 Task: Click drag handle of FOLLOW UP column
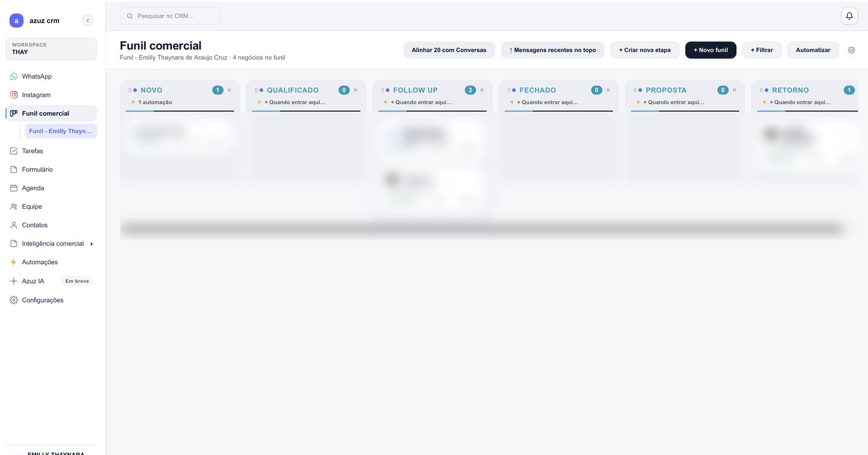pos(382,90)
